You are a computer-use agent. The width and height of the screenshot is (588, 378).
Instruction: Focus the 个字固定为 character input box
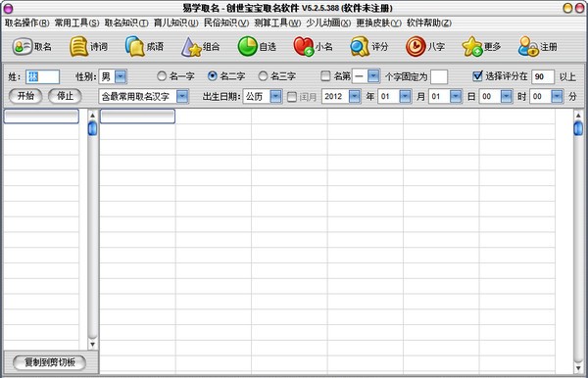439,76
